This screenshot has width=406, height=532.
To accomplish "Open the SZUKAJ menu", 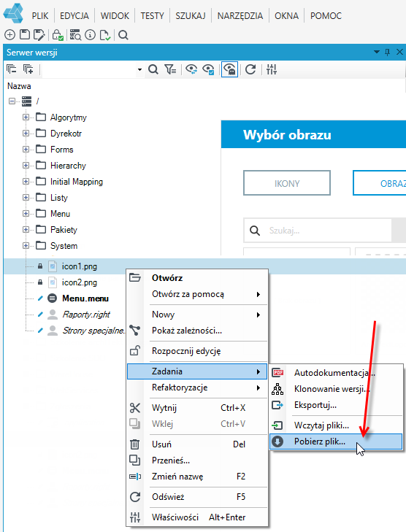I will tap(191, 16).
